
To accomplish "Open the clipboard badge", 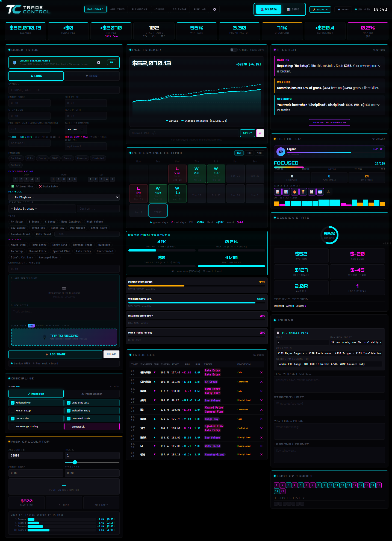I will 311,192.
